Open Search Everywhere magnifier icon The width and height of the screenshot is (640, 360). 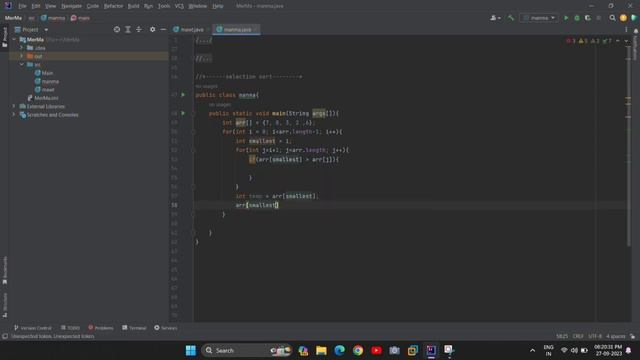(x=612, y=18)
